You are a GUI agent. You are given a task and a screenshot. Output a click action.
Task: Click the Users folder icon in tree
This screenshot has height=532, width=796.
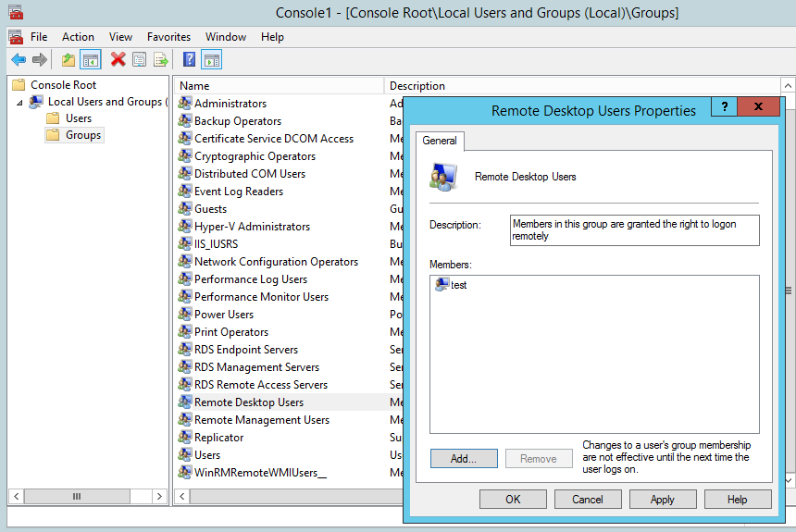tap(53, 118)
